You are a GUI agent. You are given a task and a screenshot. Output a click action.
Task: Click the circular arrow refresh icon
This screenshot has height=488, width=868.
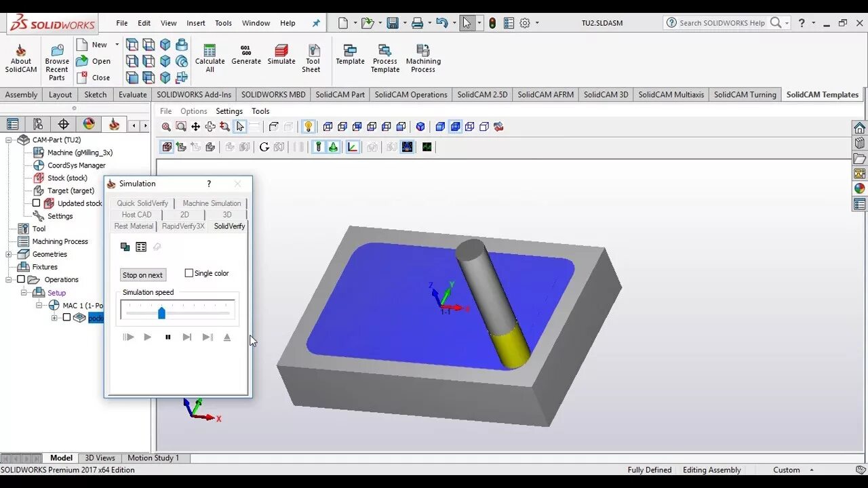pyautogui.click(x=264, y=147)
